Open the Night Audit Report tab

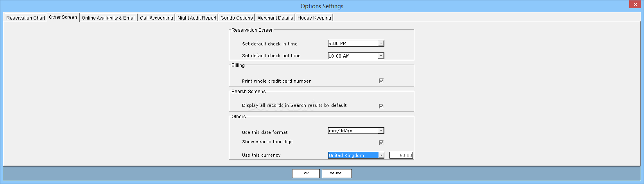coord(197,18)
